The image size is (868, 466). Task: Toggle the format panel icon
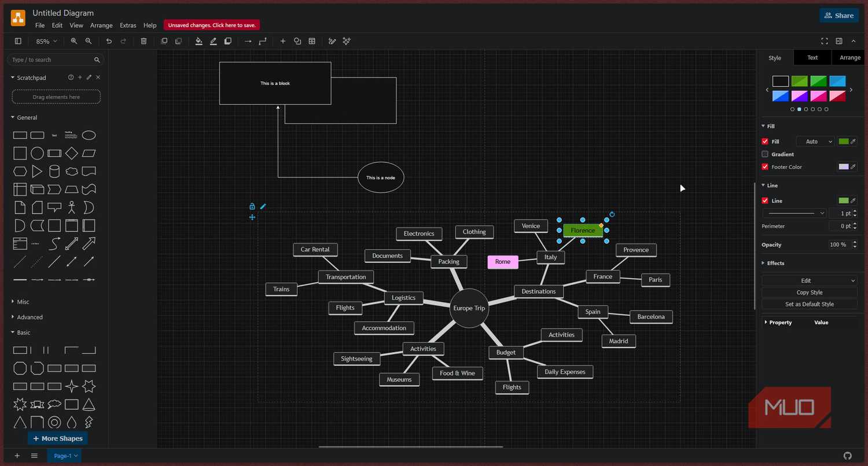[x=839, y=41]
